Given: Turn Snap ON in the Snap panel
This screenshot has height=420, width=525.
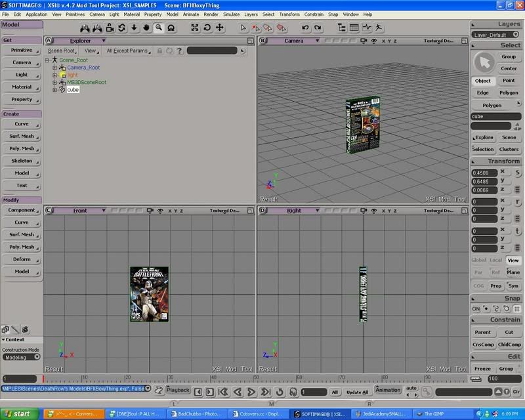Looking at the screenshot, I should [x=476, y=309].
